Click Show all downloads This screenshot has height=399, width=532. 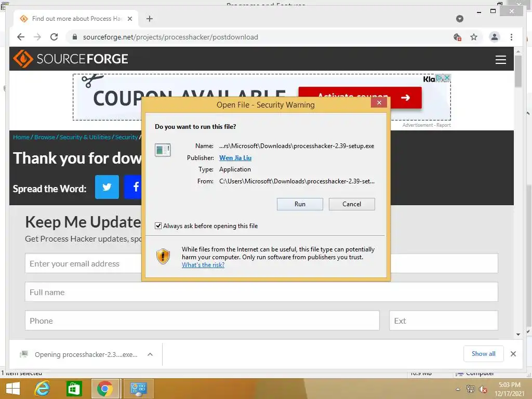[484, 354]
